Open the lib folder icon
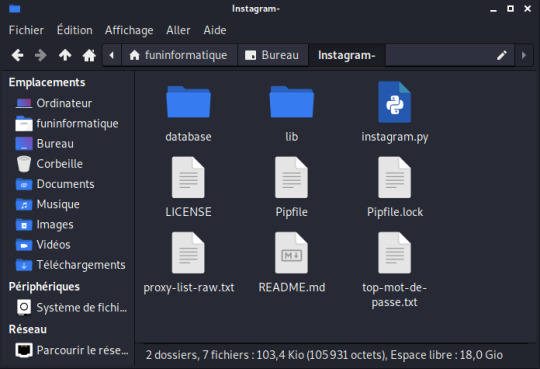The width and height of the screenshot is (540, 369). click(x=291, y=102)
